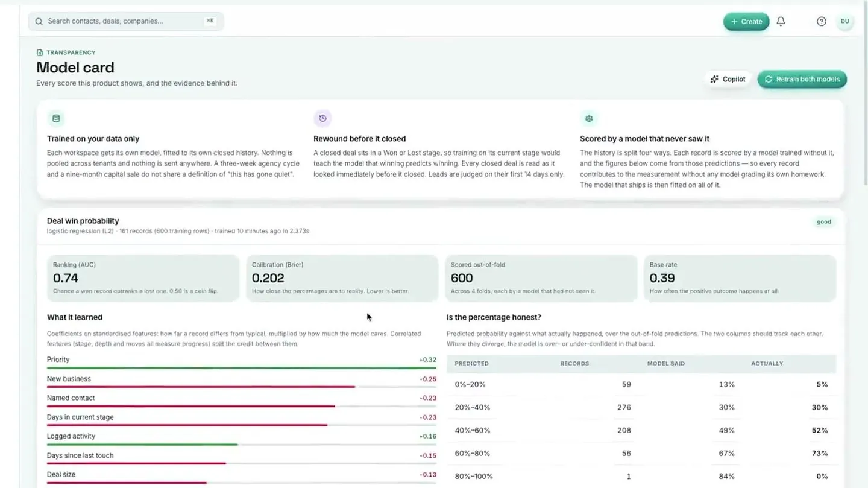Click the MODEL SAID column header
Viewport: 868px width, 488px height.
point(666,364)
